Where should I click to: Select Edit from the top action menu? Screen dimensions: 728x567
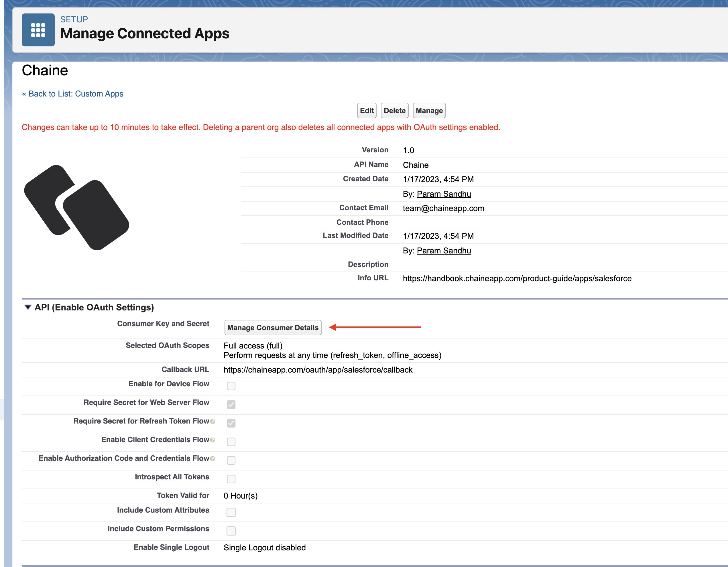(366, 111)
